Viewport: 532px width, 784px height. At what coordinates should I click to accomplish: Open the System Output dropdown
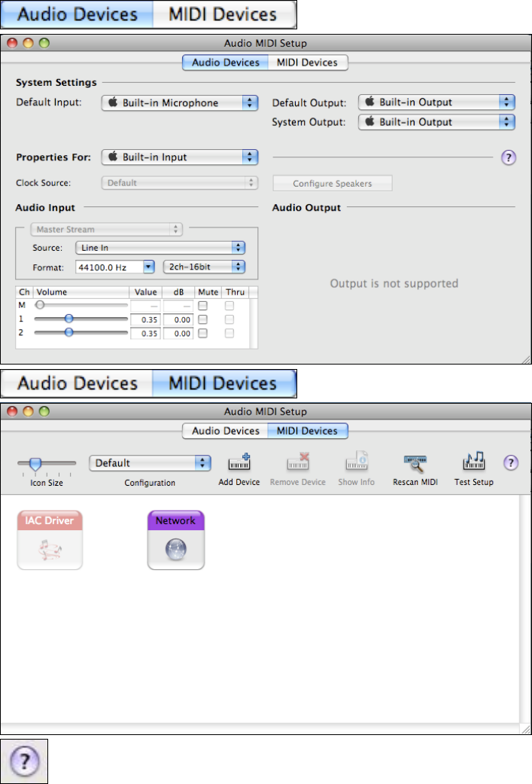pyautogui.click(x=436, y=122)
